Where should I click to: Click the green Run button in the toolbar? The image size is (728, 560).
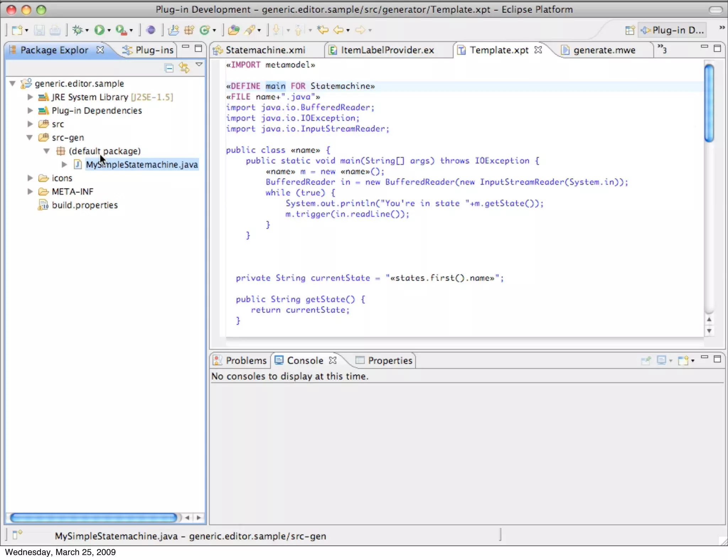coord(99,30)
